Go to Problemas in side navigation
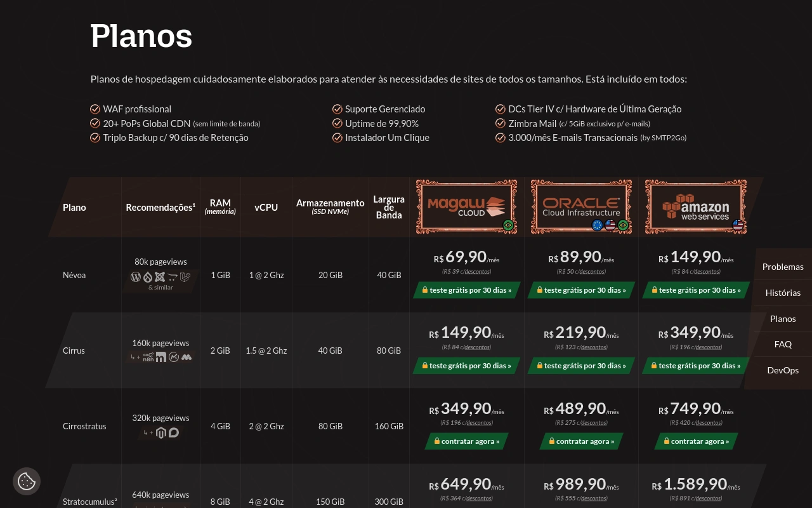Image resolution: width=812 pixels, height=508 pixels. (x=783, y=267)
